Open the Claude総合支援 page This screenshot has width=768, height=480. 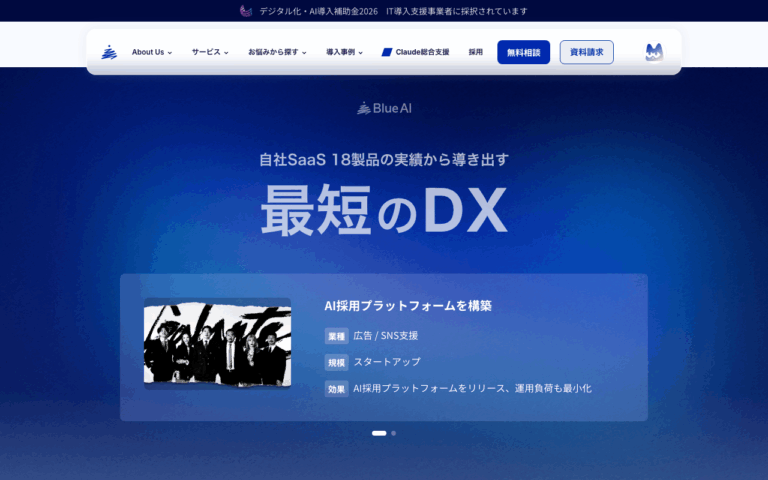[415, 52]
